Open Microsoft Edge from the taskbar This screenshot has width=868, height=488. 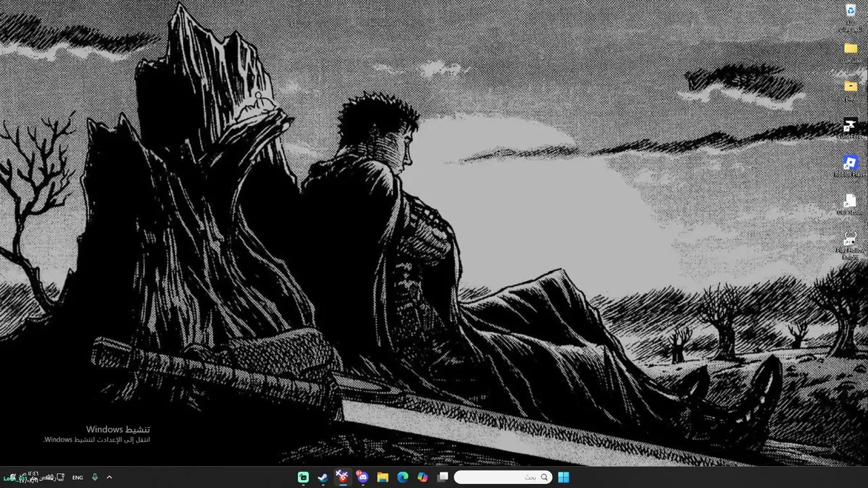(x=402, y=477)
